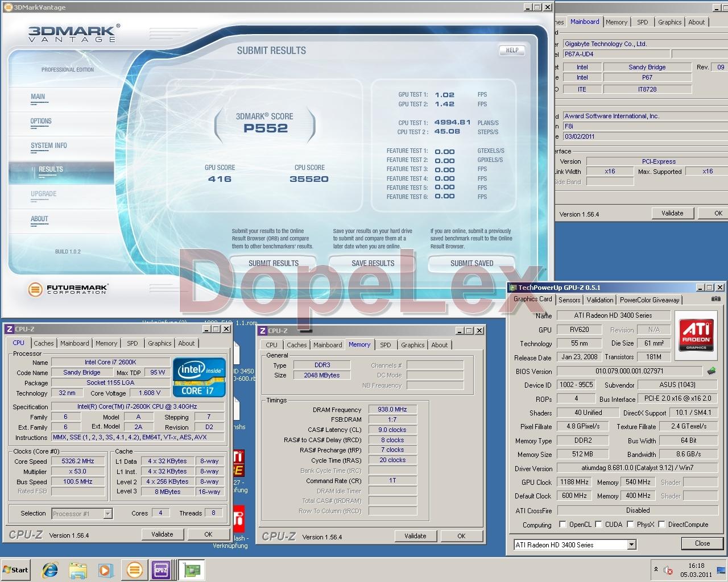The width and height of the screenshot is (728, 582).
Task: Open SYSTEM INFO in 3DMark sidebar
Action: [49, 145]
